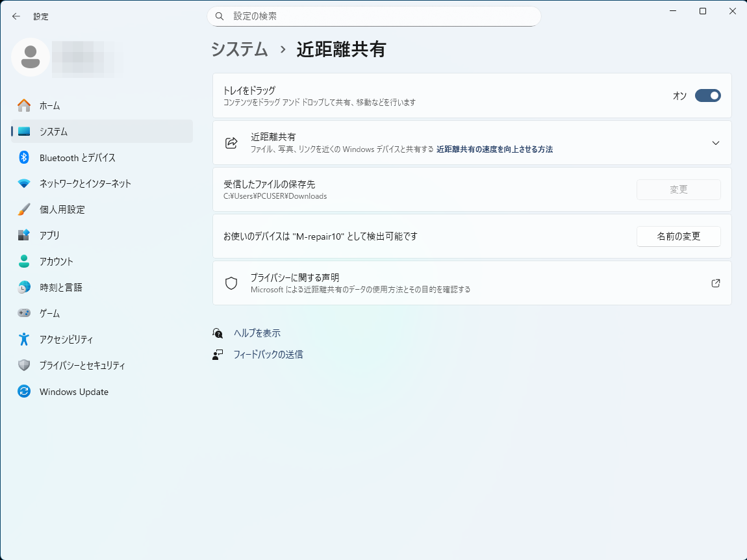Open 近距離共有の速度を向上させる方法 link
This screenshot has height=560, width=747.
tap(494, 149)
